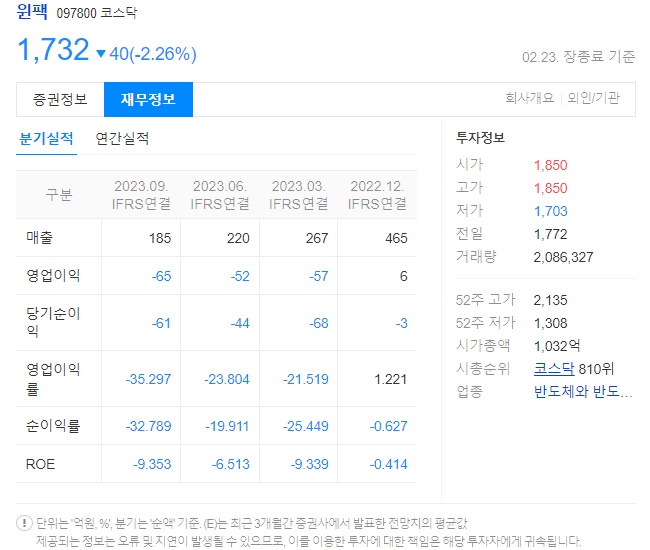Screen dimensions: 650x550
Task: Switch to 연간실적 sub-tab
Action: (x=122, y=139)
